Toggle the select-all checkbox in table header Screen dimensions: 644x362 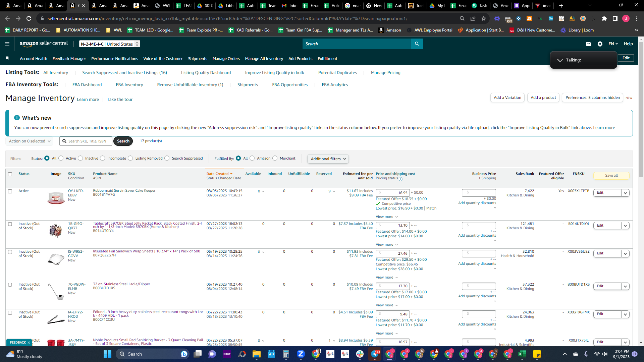click(10, 174)
